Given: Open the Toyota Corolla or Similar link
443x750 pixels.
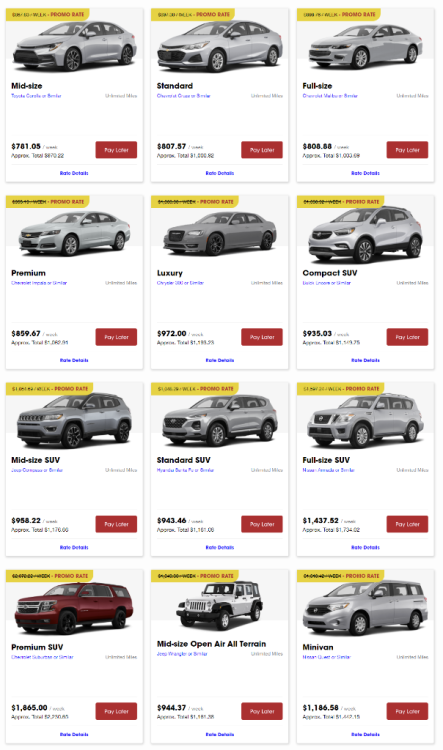Looking at the screenshot, I should (36, 96).
